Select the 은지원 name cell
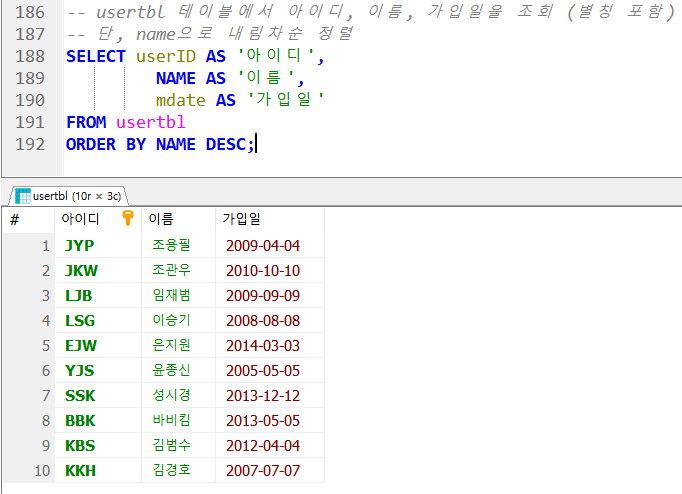This screenshot has height=494, width=682. (178, 345)
